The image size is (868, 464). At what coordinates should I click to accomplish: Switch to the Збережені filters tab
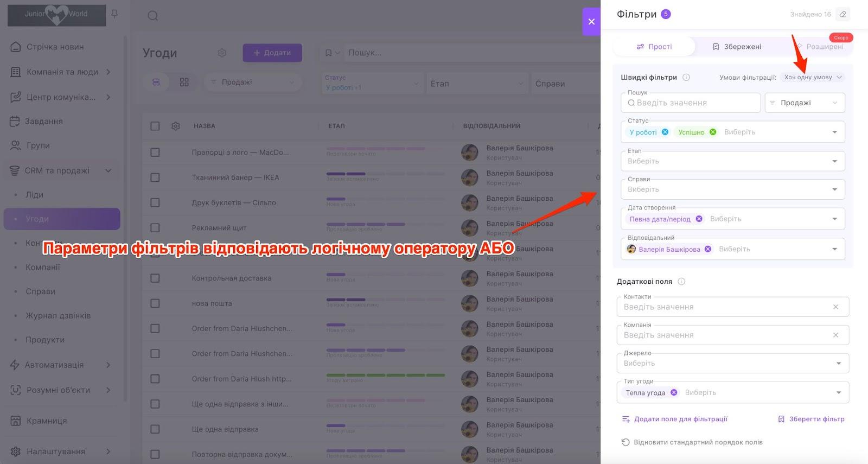click(737, 47)
